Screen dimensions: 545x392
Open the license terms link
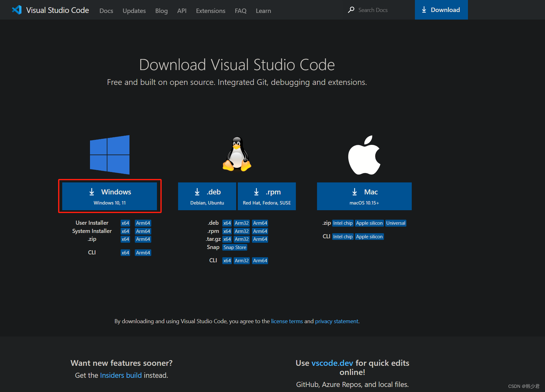[287, 321]
